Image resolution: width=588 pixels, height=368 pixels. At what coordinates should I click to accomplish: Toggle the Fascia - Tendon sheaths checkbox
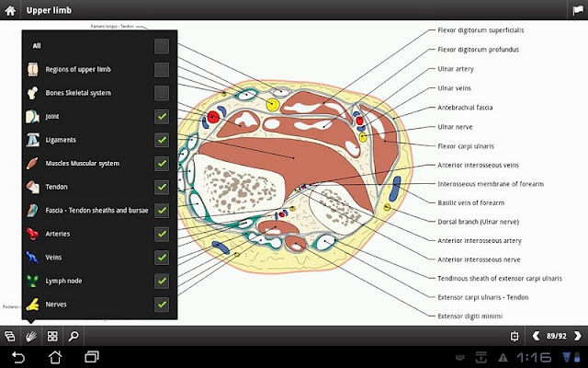162,211
